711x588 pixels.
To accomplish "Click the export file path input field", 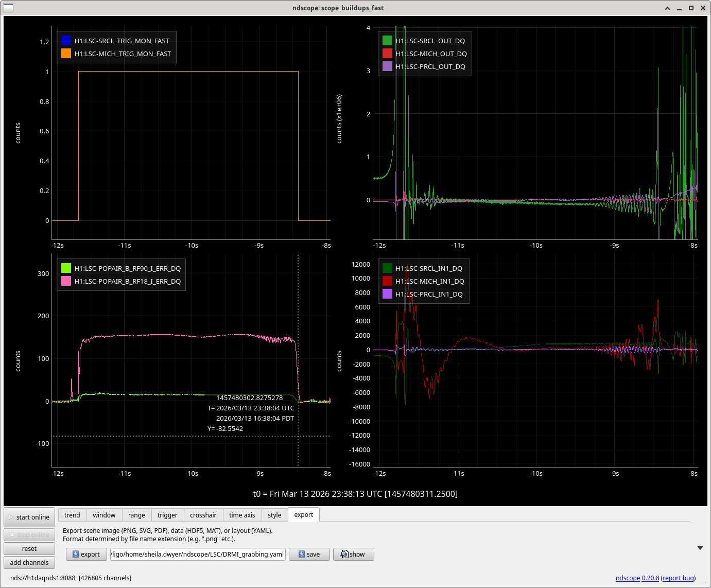I will click(x=198, y=554).
